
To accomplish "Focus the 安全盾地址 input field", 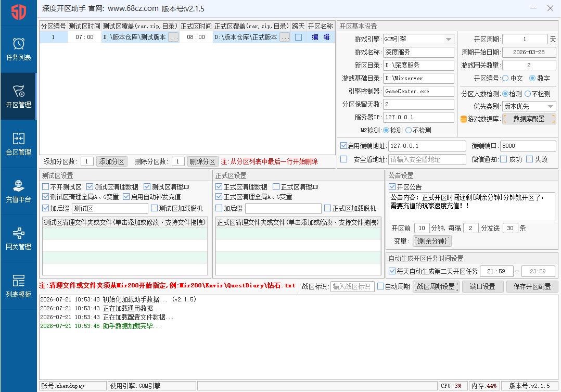I will click(x=427, y=159).
